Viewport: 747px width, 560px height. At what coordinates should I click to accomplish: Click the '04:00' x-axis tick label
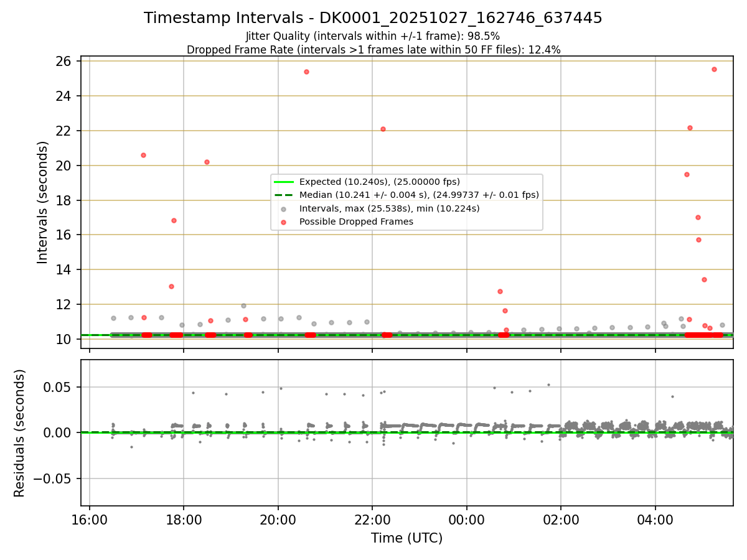655,520
